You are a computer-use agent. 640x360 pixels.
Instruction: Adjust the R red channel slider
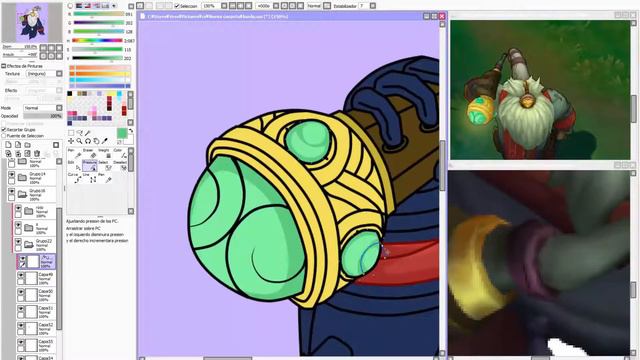pos(98,14)
